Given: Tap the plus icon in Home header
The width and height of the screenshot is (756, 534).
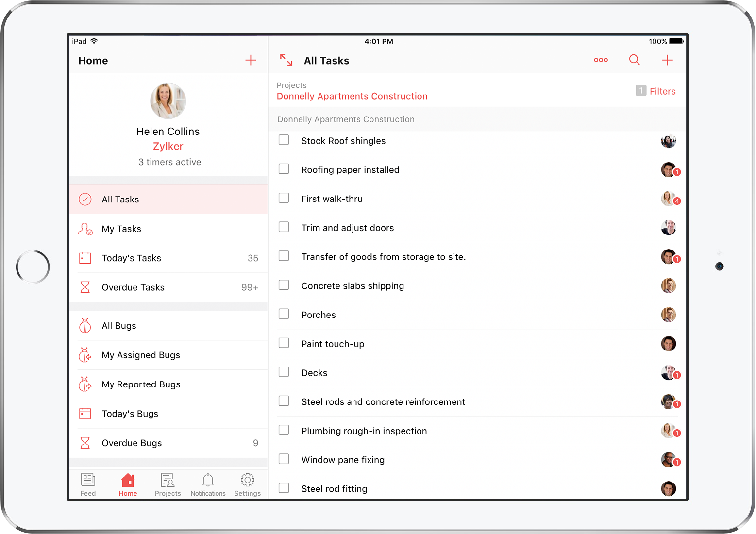Looking at the screenshot, I should click(x=251, y=60).
